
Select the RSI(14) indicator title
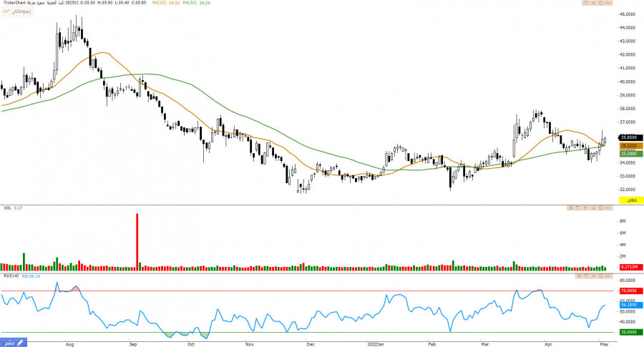[x=9, y=276]
